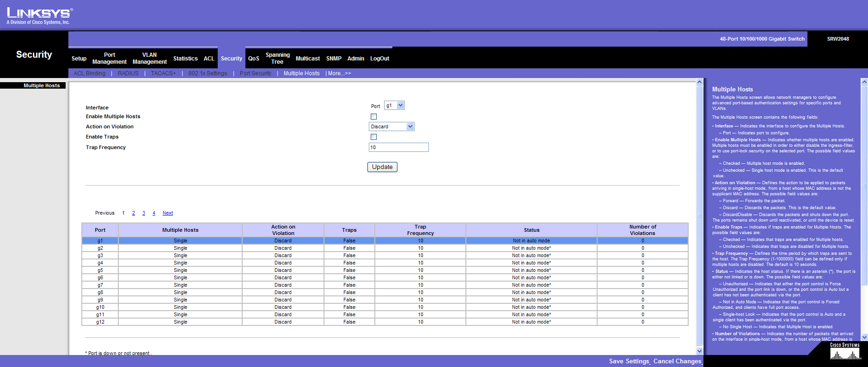Screen dimensions: 868x367
Task: Click Save Settings at the bottom
Action: click(x=629, y=361)
